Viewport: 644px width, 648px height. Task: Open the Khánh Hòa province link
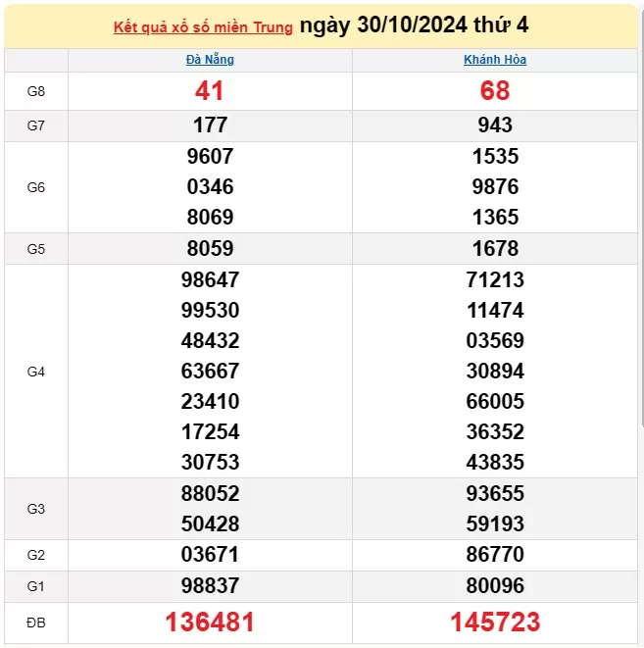(x=495, y=60)
